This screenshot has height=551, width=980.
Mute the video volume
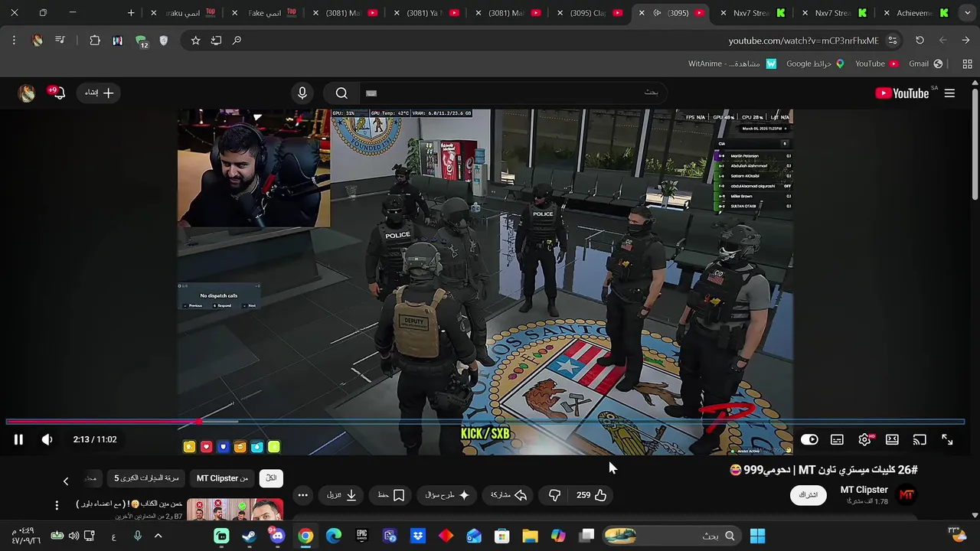click(47, 439)
